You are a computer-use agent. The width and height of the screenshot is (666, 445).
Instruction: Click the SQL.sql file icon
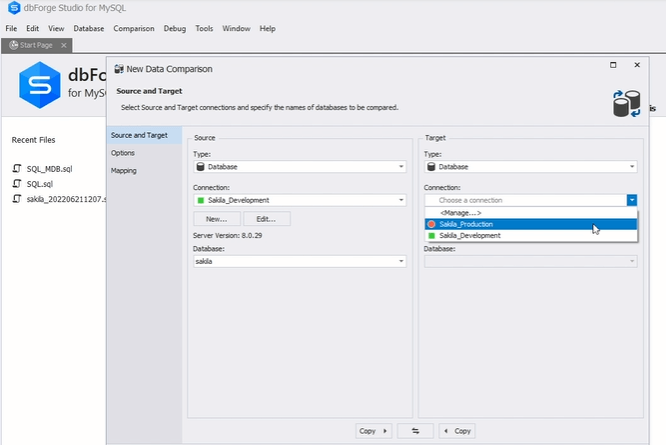[x=17, y=184]
